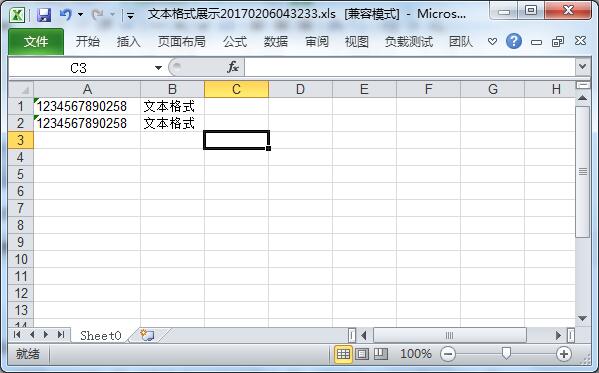The image size is (599, 373).
Task: Click the 100% zoom level button
Action: point(416,354)
